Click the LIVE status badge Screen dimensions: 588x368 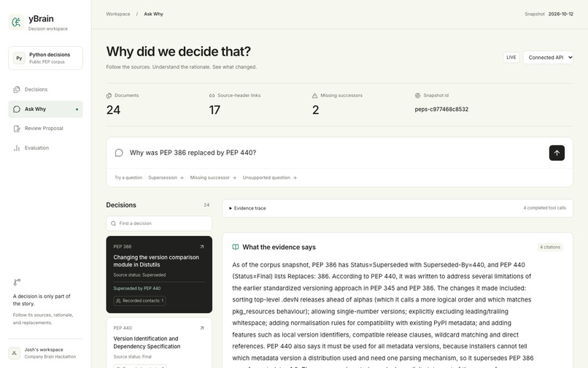(x=511, y=58)
